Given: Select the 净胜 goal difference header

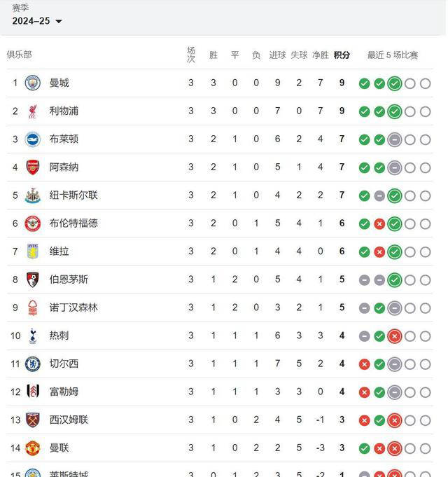Looking at the screenshot, I should (x=321, y=55).
